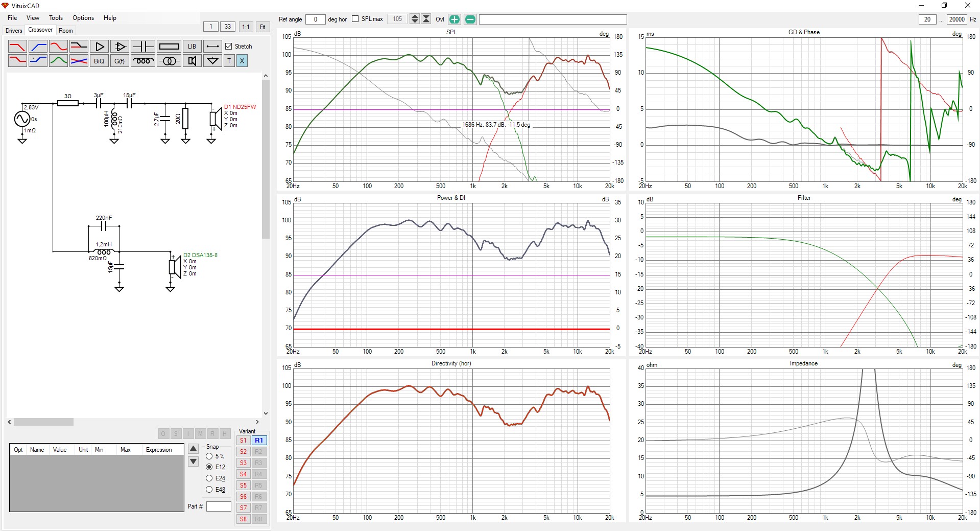
Task: Select the wire connection tool
Action: [212, 47]
